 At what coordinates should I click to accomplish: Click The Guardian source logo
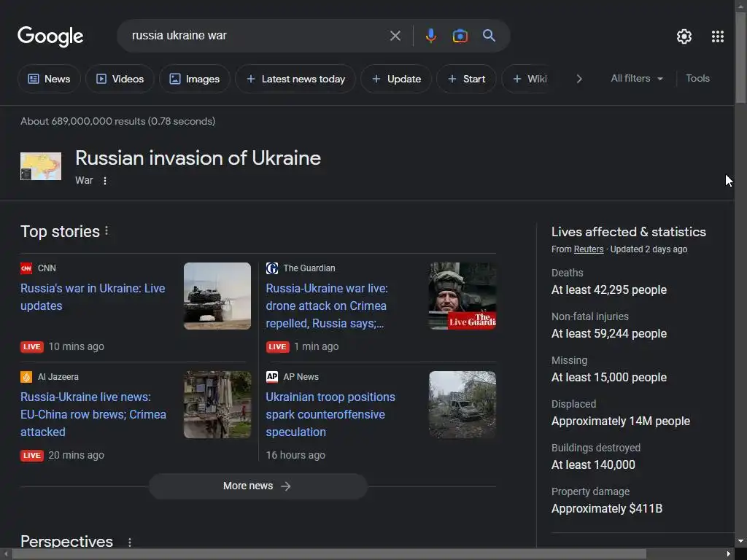coord(271,268)
